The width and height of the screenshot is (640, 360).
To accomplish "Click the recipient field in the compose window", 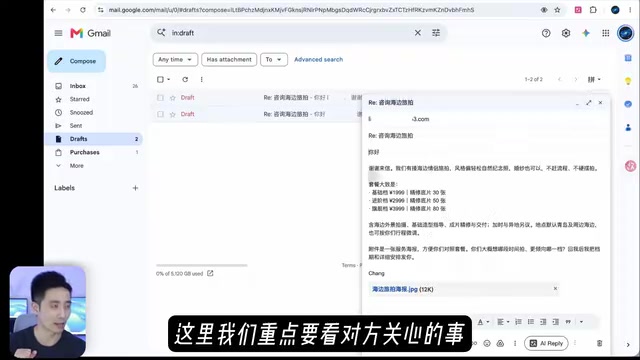I will tap(486, 119).
